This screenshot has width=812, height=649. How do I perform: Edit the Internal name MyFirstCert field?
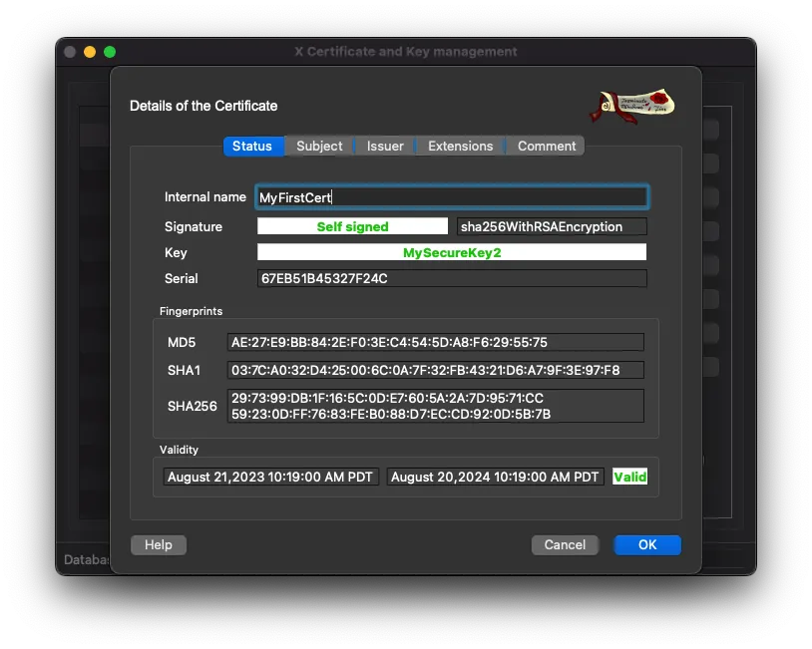(451, 196)
